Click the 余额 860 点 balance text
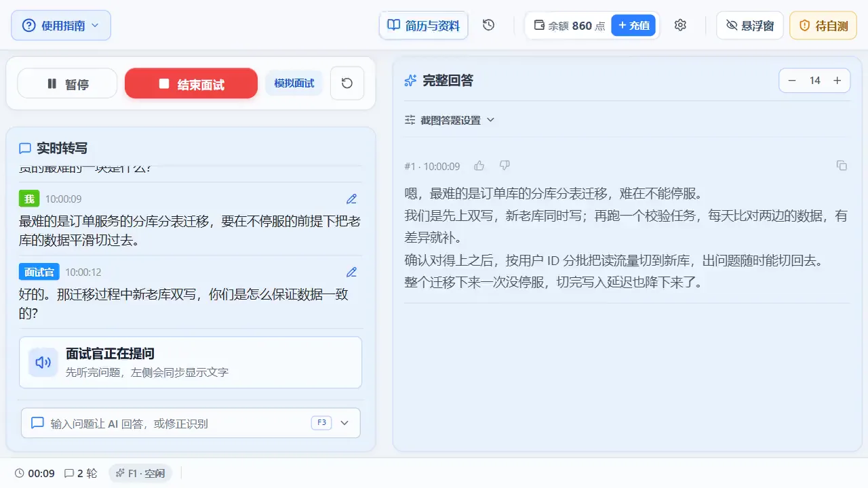The image size is (868, 488). (576, 26)
